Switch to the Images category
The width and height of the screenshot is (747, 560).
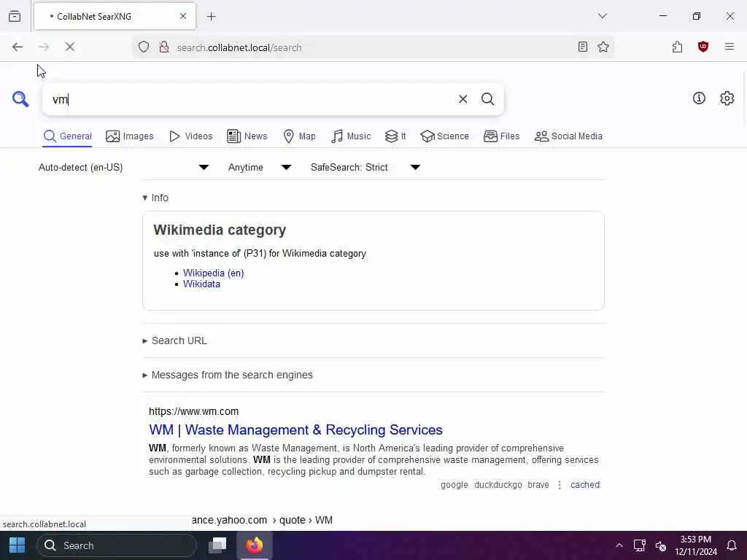(130, 136)
